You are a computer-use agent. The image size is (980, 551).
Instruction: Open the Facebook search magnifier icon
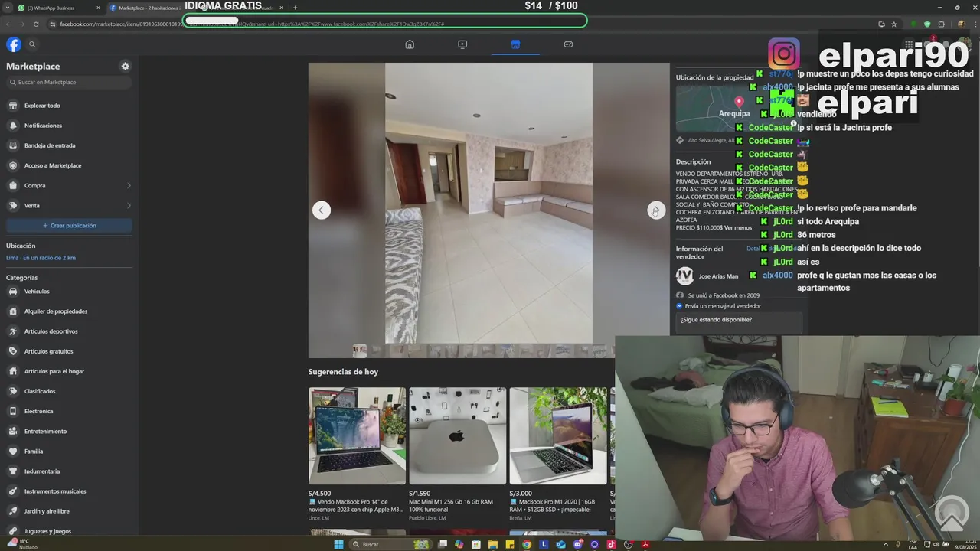[32, 44]
